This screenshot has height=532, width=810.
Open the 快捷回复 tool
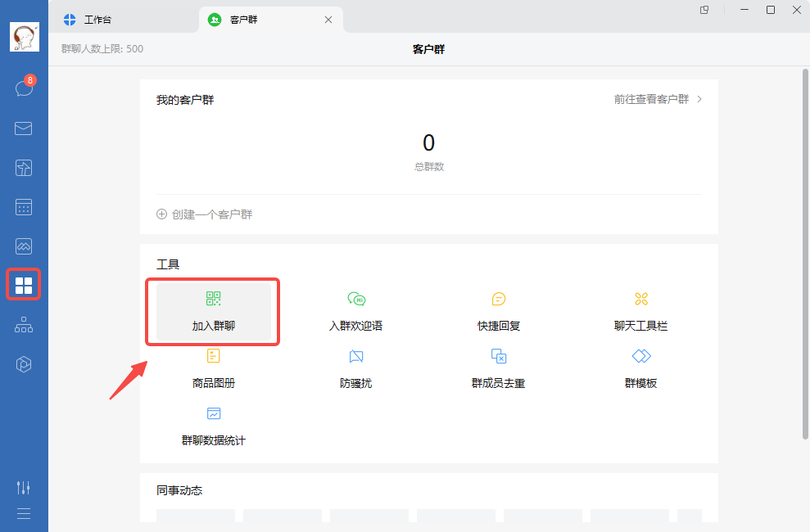(499, 311)
